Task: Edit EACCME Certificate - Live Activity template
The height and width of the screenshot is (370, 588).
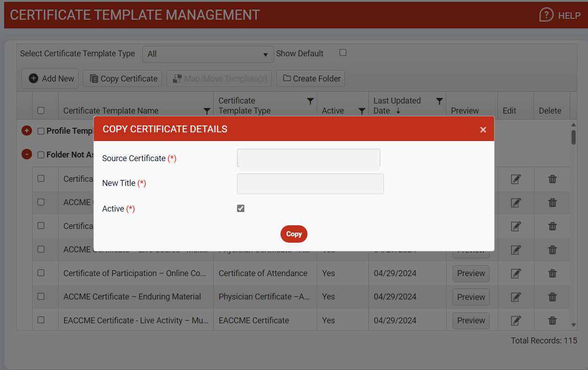Action: pyautogui.click(x=516, y=321)
